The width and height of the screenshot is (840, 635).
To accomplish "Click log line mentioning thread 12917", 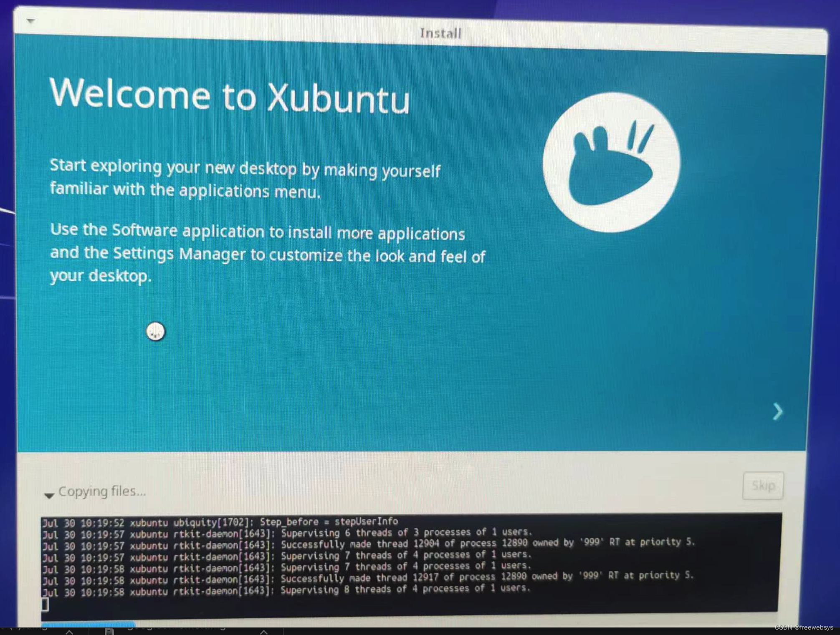I will [x=367, y=578].
